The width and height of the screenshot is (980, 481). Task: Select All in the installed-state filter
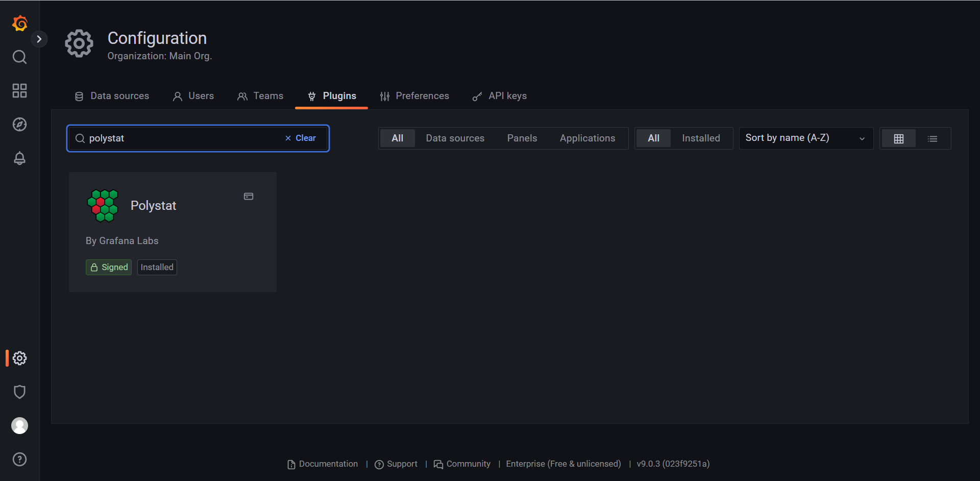point(653,138)
